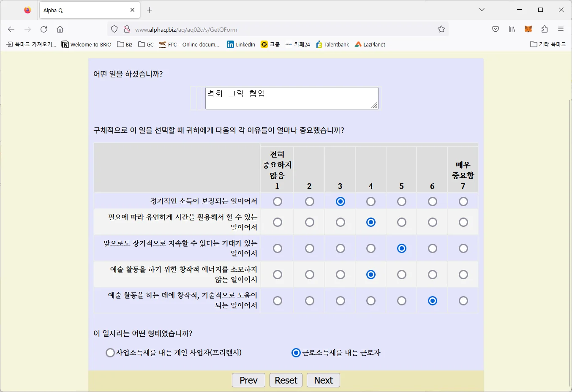The width and height of the screenshot is (572, 392).
Task: Select rating 6 for 창작적 에너지를 소모하지 않는 row
Action: click(433, 275)
